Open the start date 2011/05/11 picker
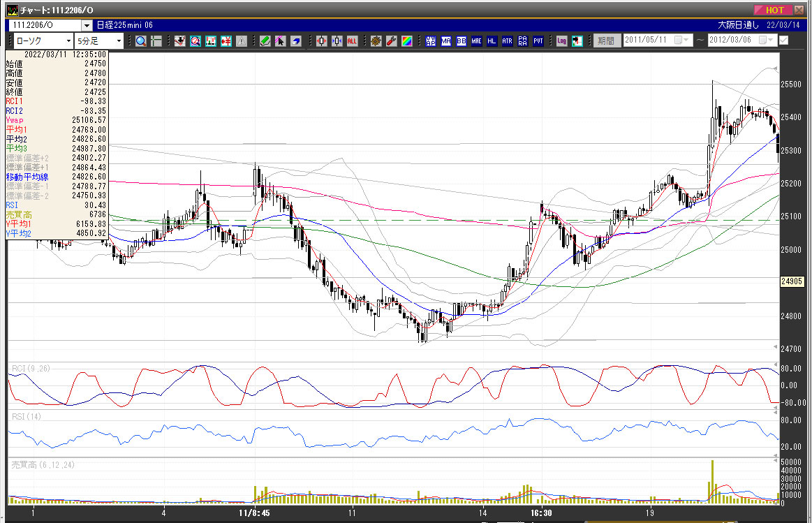 [x=678, y=40]
